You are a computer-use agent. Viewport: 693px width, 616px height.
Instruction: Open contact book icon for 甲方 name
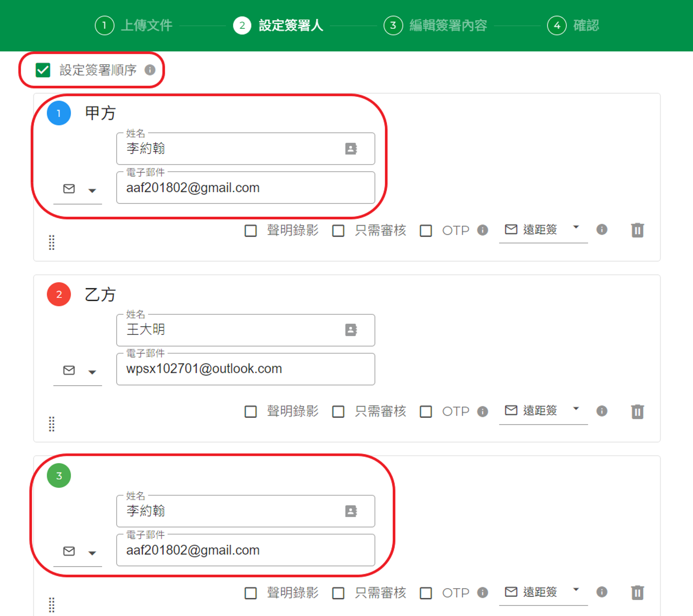click(351, 149)
